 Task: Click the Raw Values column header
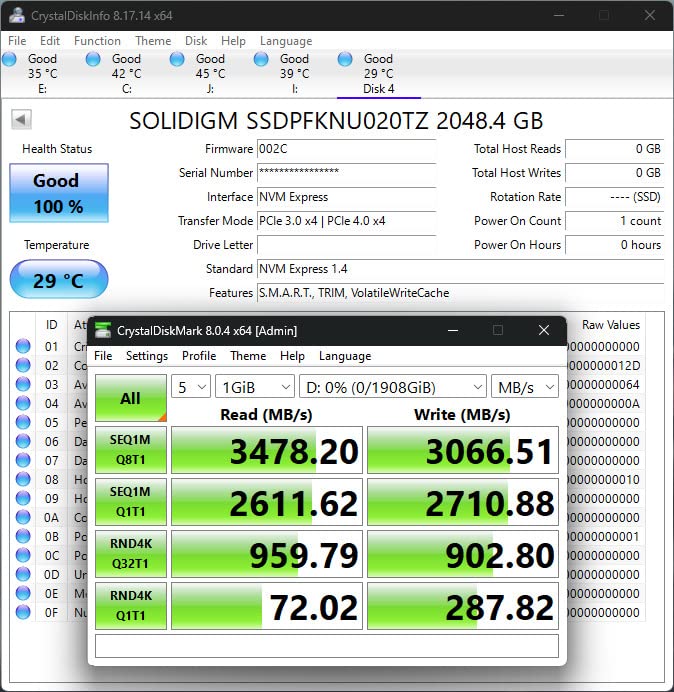(610, 325)
